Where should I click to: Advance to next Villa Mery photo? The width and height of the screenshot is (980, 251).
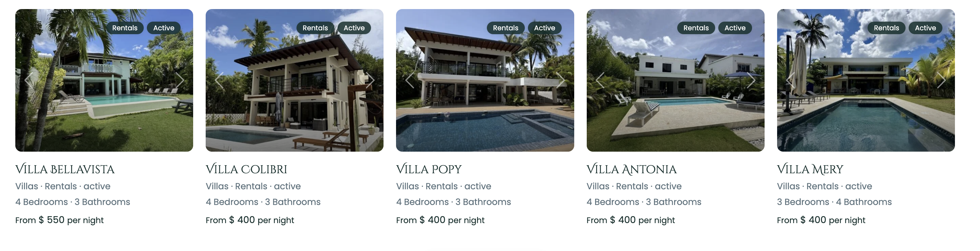[x=942, y=80]
